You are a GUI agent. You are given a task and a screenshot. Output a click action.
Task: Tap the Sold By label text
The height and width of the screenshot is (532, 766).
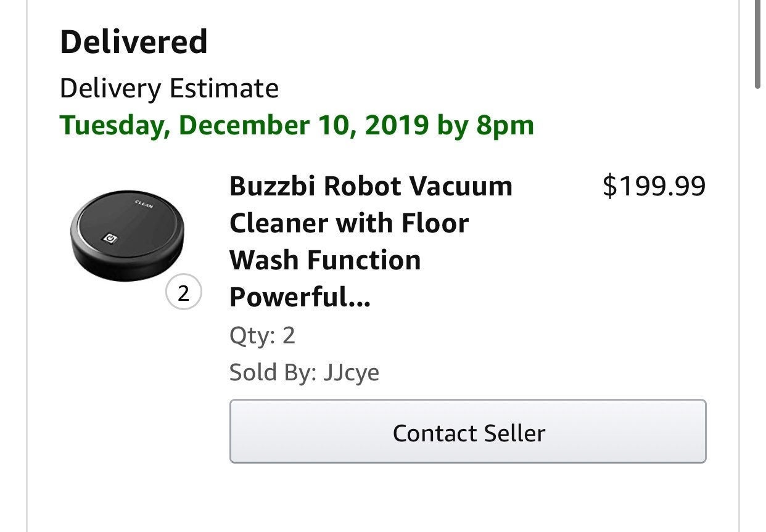(273, 373)
